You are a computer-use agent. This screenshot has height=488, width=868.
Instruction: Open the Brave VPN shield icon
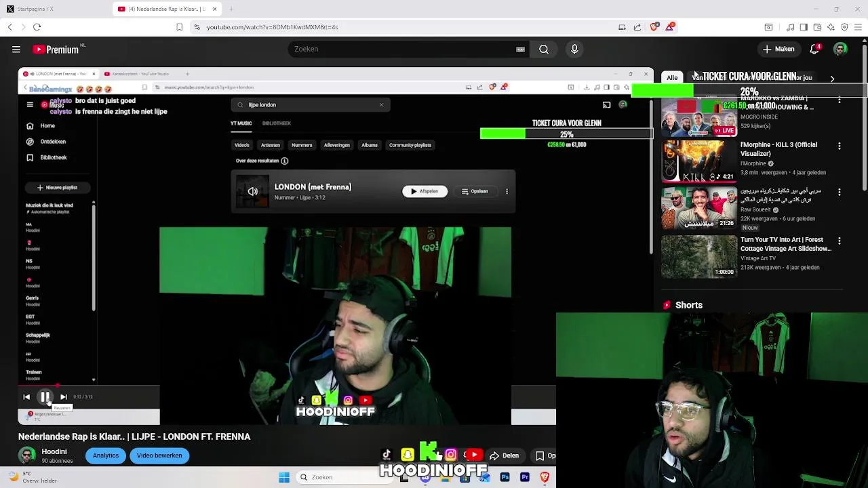[x=844, y=27]
